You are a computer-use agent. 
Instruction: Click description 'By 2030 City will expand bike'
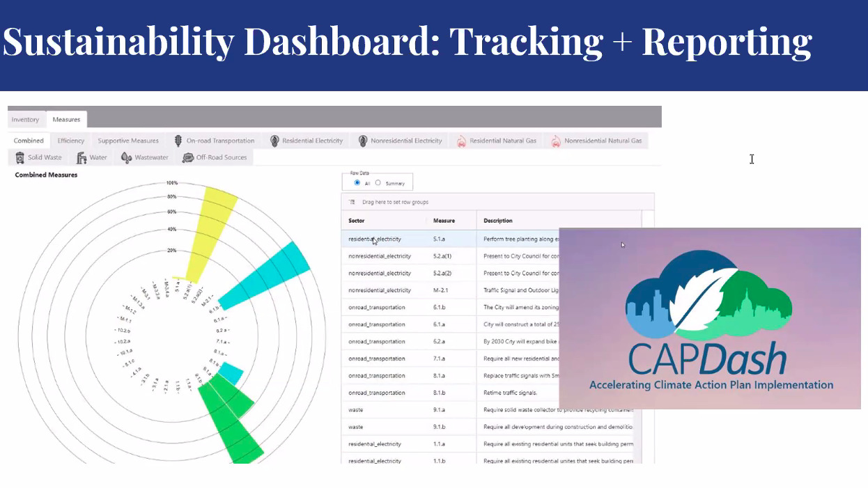pyautogui.click(x=521, y=342)
